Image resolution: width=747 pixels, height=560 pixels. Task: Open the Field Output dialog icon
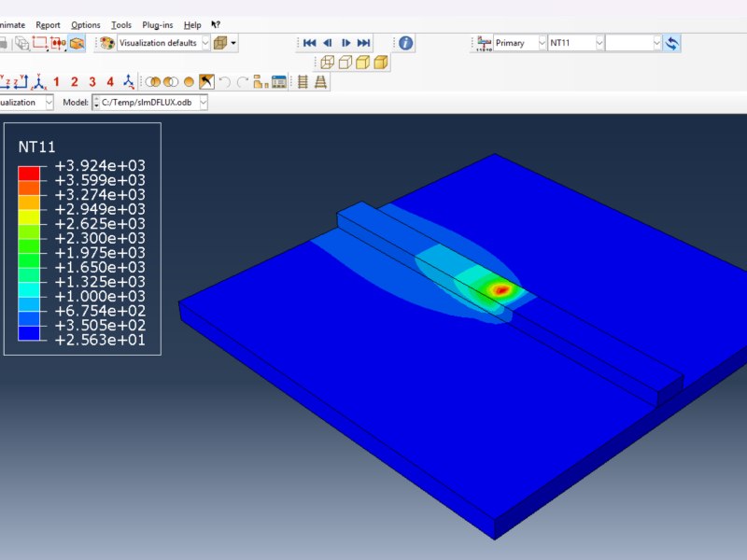[x=484, y=43]
